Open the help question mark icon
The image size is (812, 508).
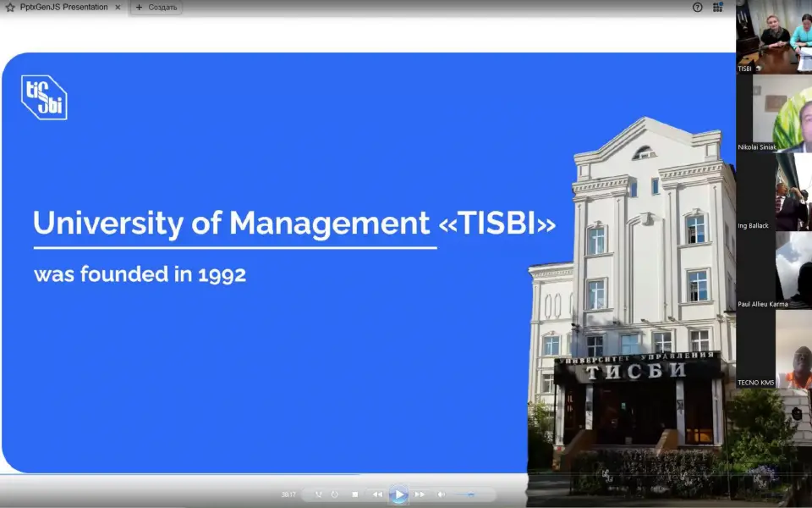(x=698, y=8)
